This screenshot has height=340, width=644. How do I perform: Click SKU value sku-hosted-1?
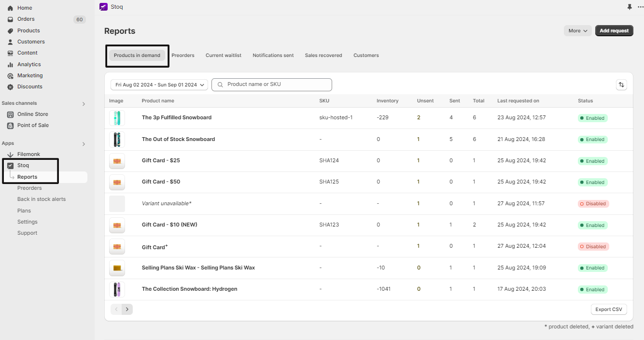pos(336,118)
